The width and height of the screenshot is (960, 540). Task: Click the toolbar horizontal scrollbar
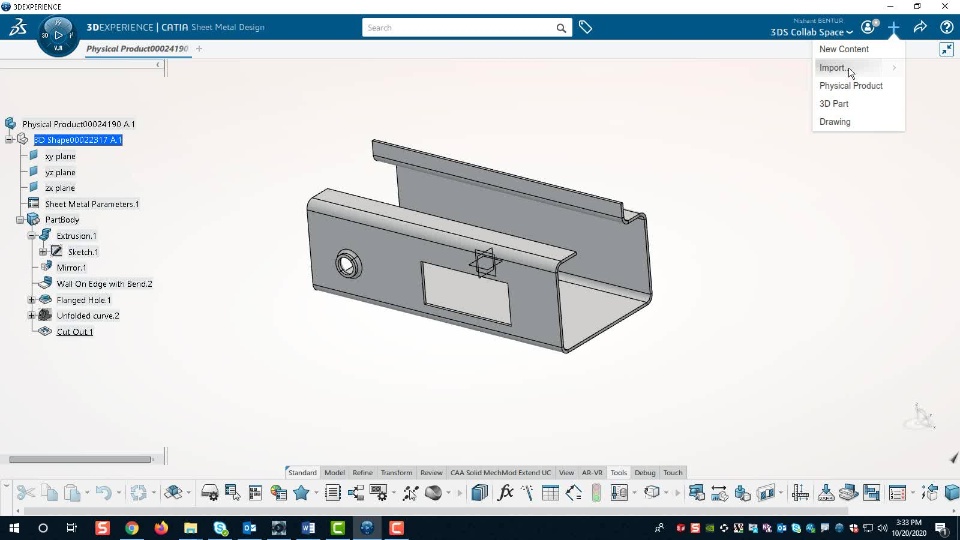coord(436,511)
